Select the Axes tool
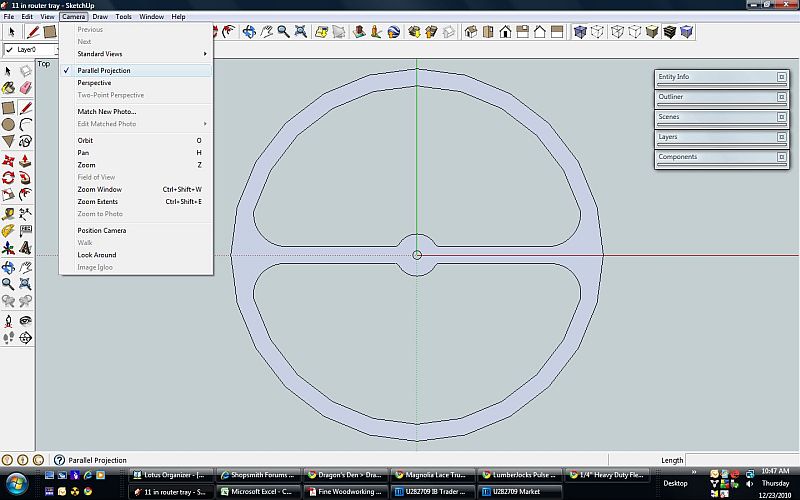 (8, 248)
